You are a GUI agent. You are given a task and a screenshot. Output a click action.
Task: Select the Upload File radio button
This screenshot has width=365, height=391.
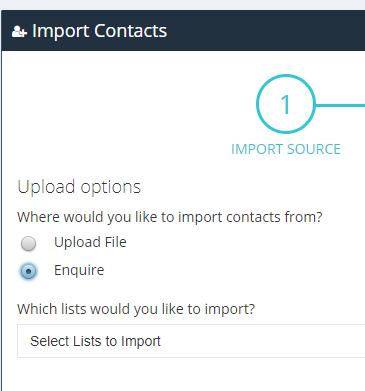tap(28, 243)
